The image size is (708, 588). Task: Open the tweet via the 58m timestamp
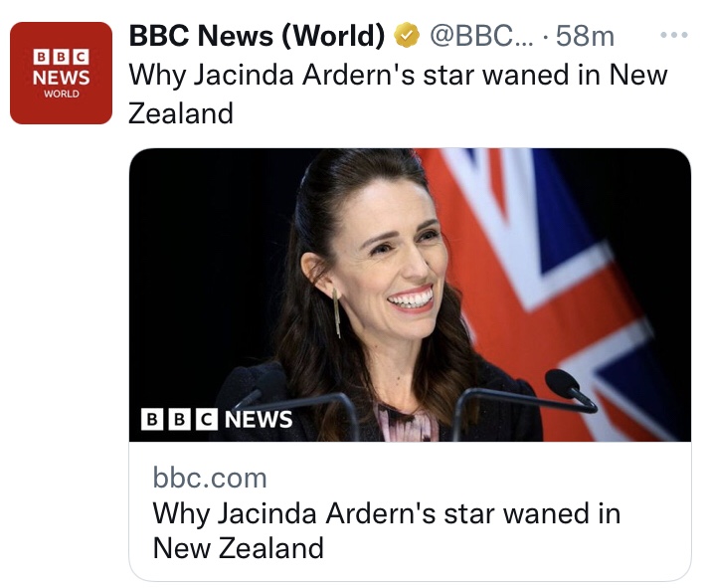point(585,37)
